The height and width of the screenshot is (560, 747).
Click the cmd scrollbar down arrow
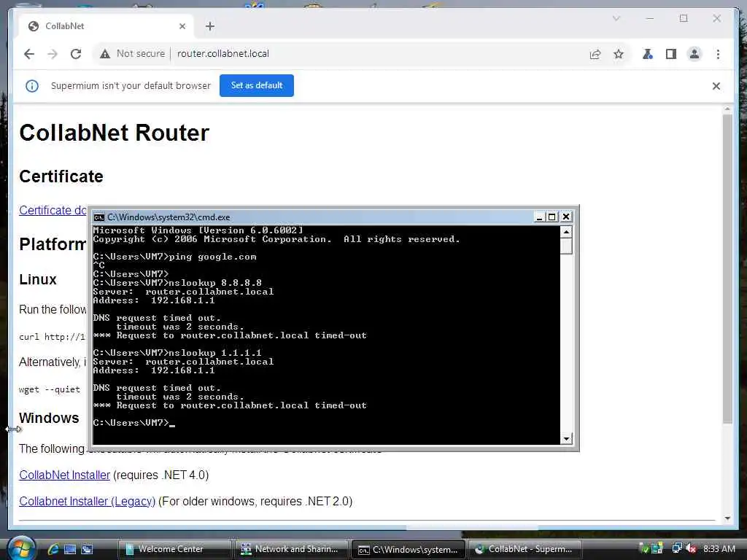click(566, 438)
